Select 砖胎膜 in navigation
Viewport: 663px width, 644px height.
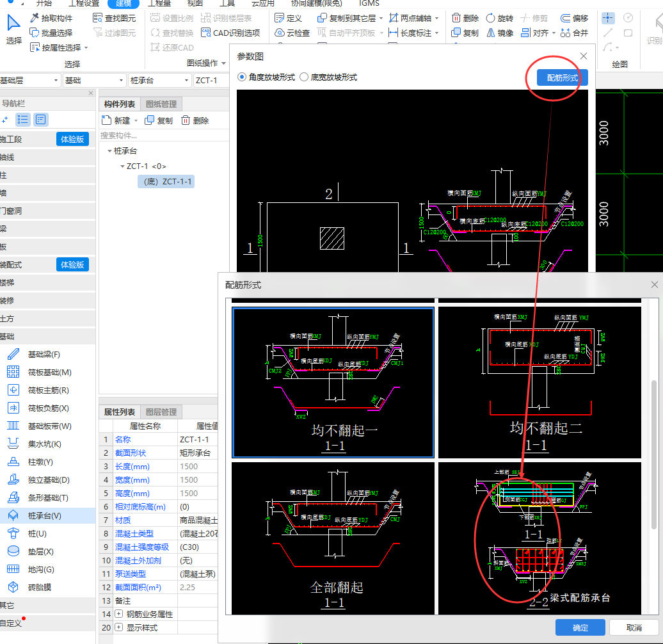click(x=39, y=587)
